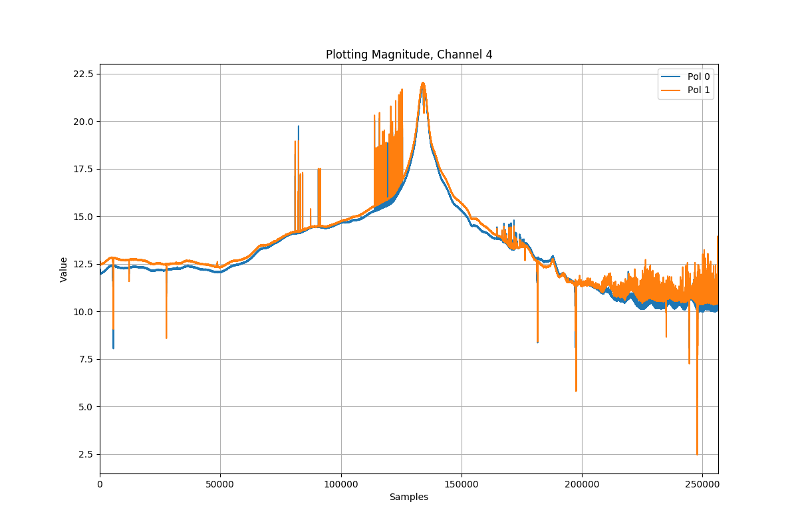This screenshot has width=798, height=532.
Task: Select the 'Pol 0' legend label
Action: (x=698, y=76)
